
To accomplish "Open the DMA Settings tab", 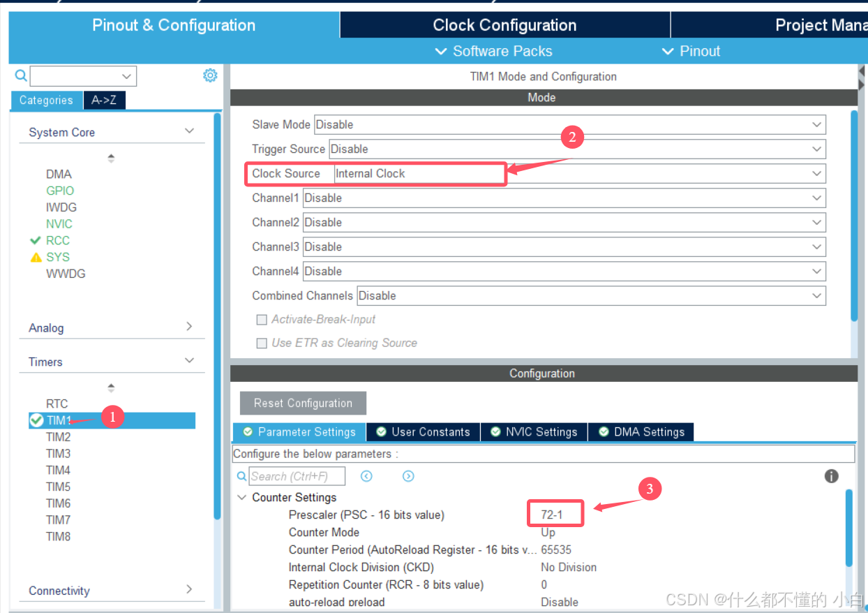I will pos(641,432).
